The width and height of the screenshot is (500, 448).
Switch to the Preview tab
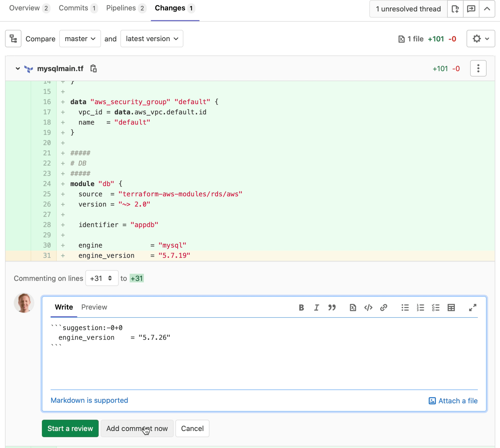[94, 307]
